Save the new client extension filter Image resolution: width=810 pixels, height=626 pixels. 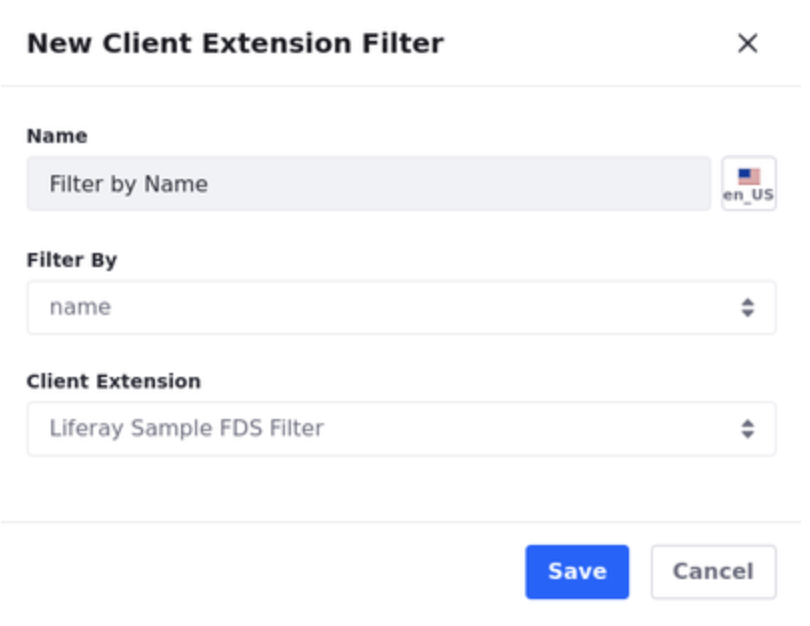[577, 572]
